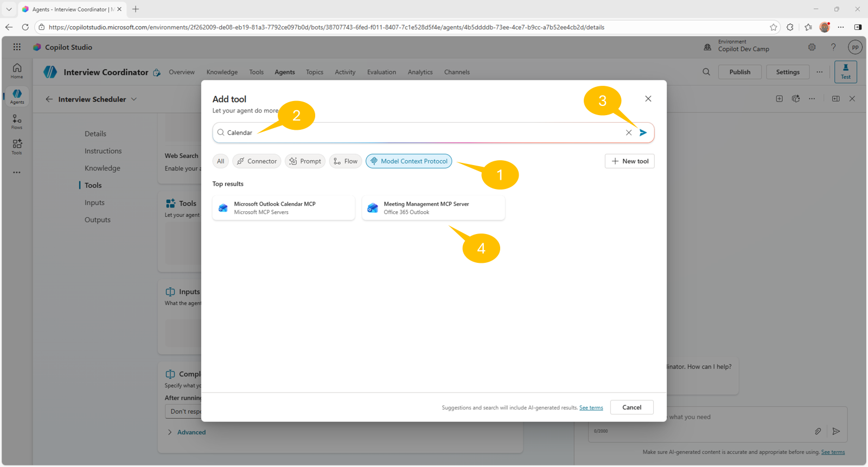Select the All filter chip
Image resolution: width=868 pixels, height=467 pixels.
pos(221,161)
